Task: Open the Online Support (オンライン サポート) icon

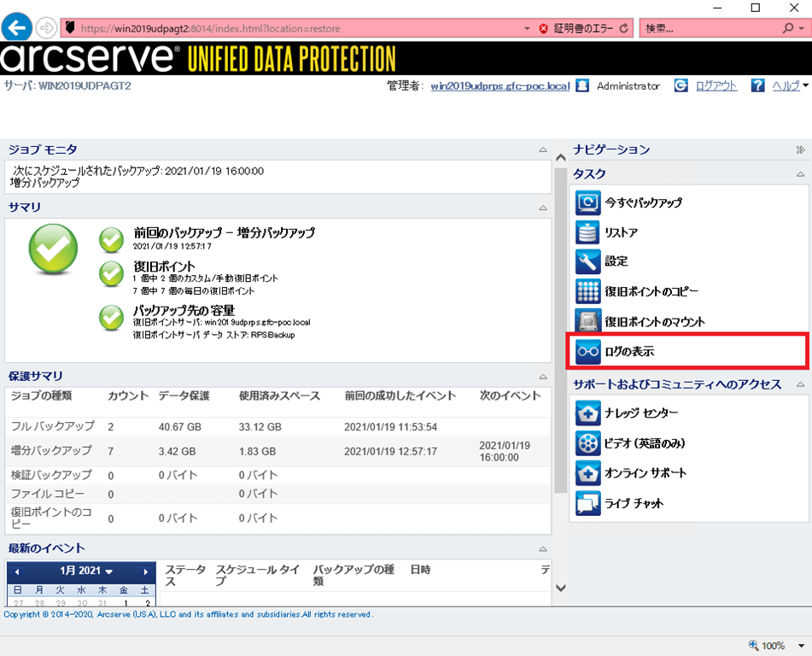Action: (x=587, y=473)
